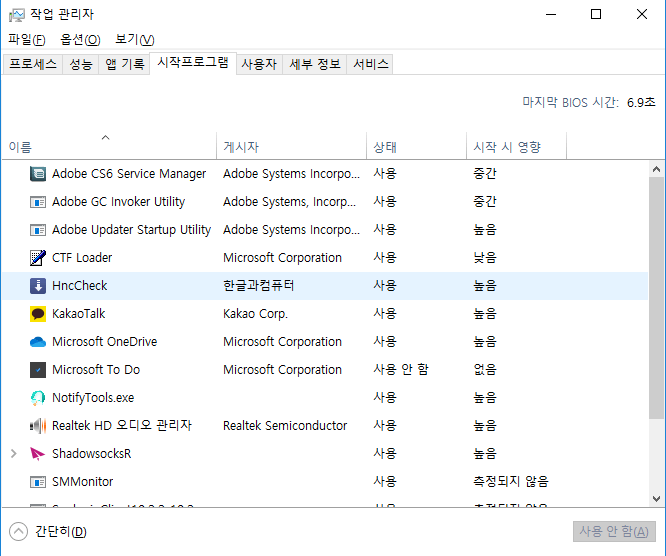Select Adobe GC Invoker Utility name

pyautogui.click(x=119, y=202)
